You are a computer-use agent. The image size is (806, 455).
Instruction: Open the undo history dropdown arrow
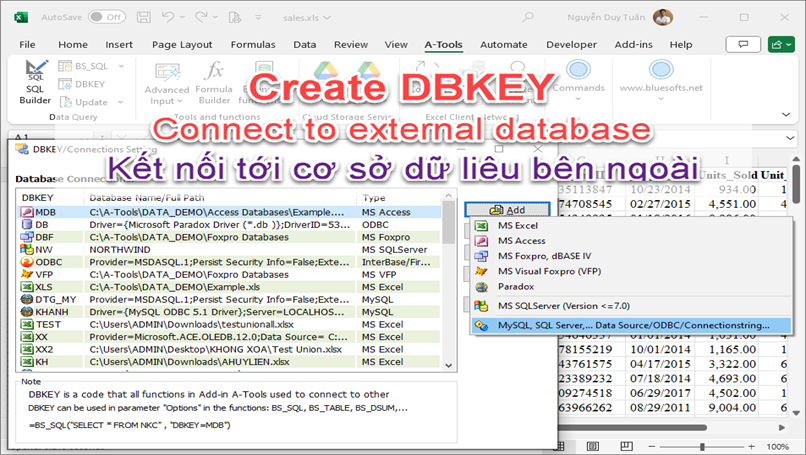pos(182,17)
